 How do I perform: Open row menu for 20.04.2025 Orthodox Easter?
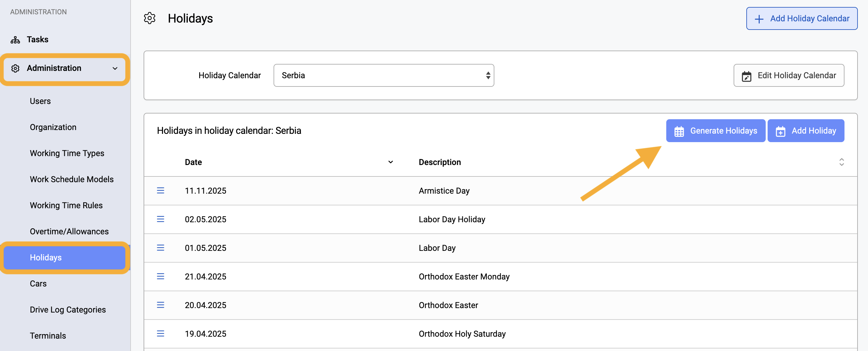pos(160,305)
